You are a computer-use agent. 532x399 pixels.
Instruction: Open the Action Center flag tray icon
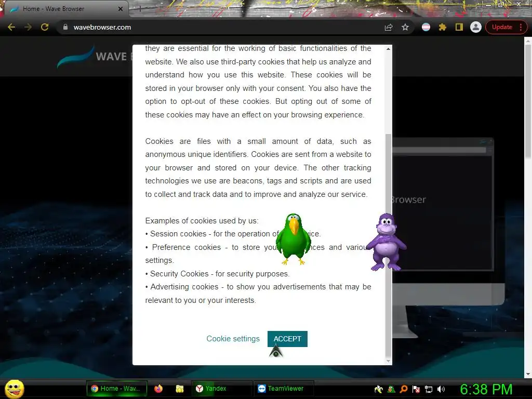[x=416, y=389]
